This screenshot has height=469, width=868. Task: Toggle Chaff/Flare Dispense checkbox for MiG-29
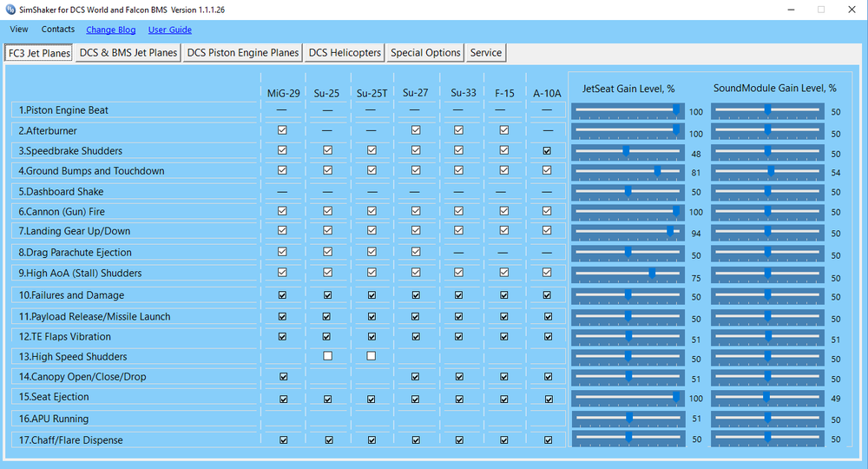coord(284,440)
